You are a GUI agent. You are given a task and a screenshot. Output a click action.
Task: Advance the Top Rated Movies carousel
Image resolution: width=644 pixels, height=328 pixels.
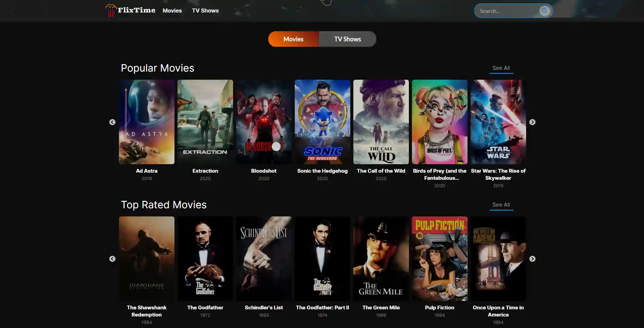point(532,259)
